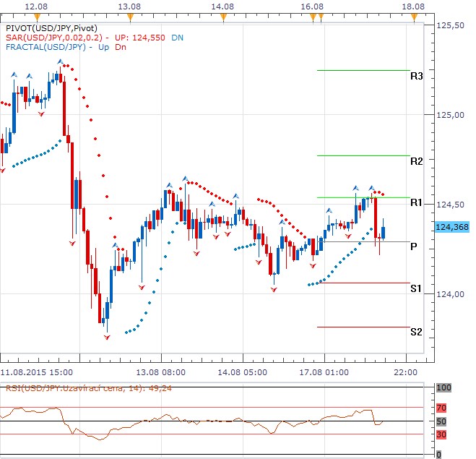Click the current price tag 124,368
The image size is (476, 459).
pyautogui.click(x=453, y=227)
